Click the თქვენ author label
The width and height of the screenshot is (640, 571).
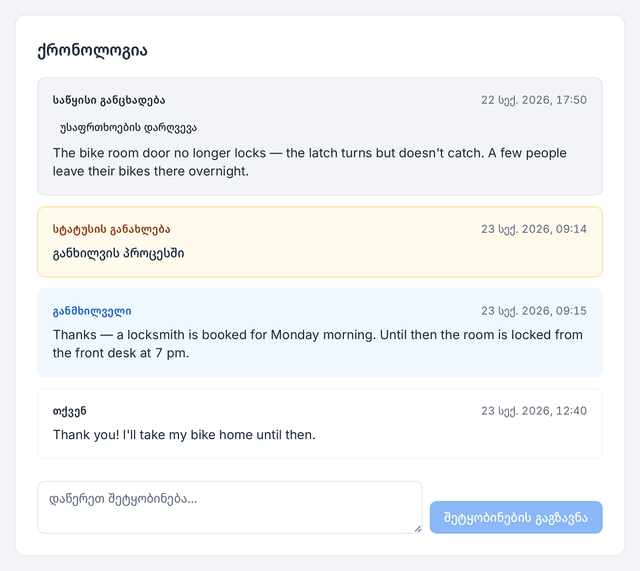pos(69,411)
